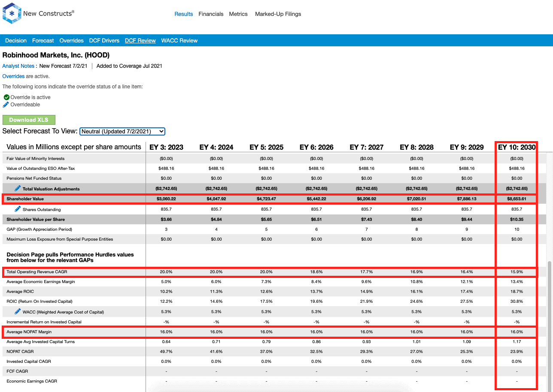Open the Financials tab
This screenshot has height=392, width=553.
(211, 14)
